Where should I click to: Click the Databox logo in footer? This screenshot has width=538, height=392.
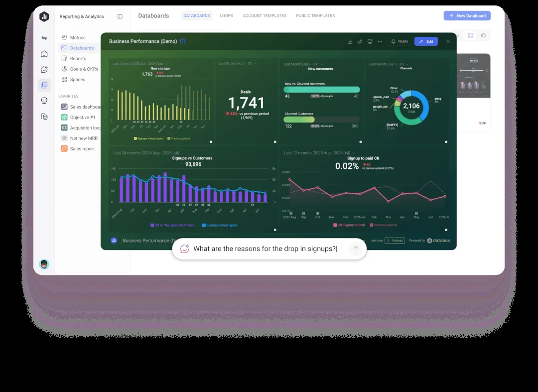click(x=438, y=241)
